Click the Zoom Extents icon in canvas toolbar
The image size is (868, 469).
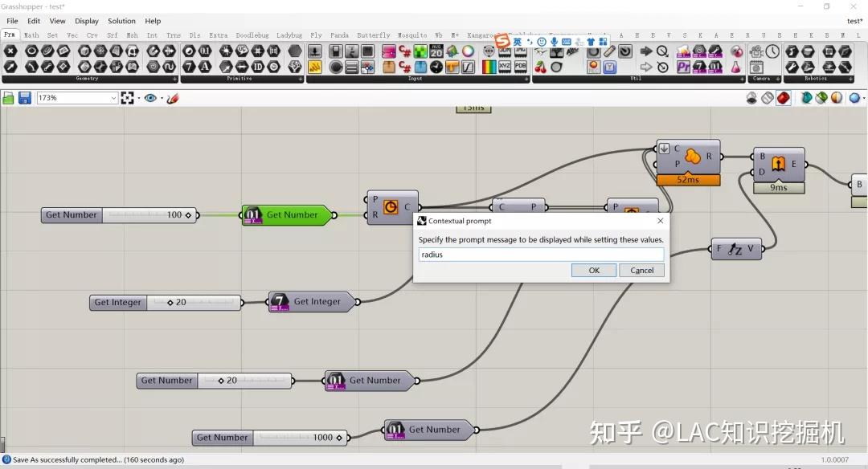[x=127, y=99]
